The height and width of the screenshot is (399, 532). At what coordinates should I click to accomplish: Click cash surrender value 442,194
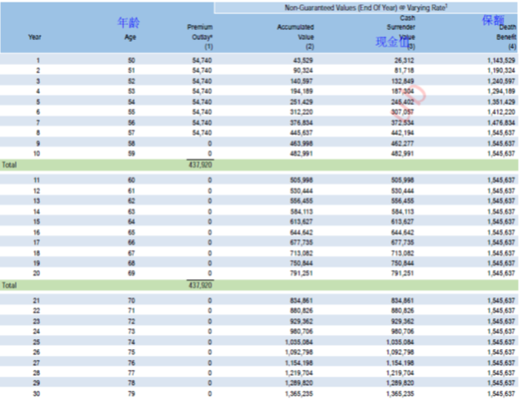[403, 132]
